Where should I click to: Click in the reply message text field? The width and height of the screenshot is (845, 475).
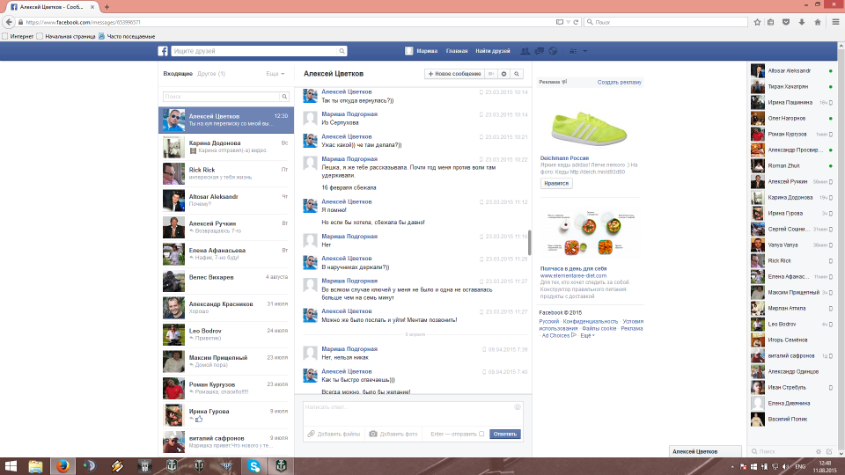pos(413,414)
